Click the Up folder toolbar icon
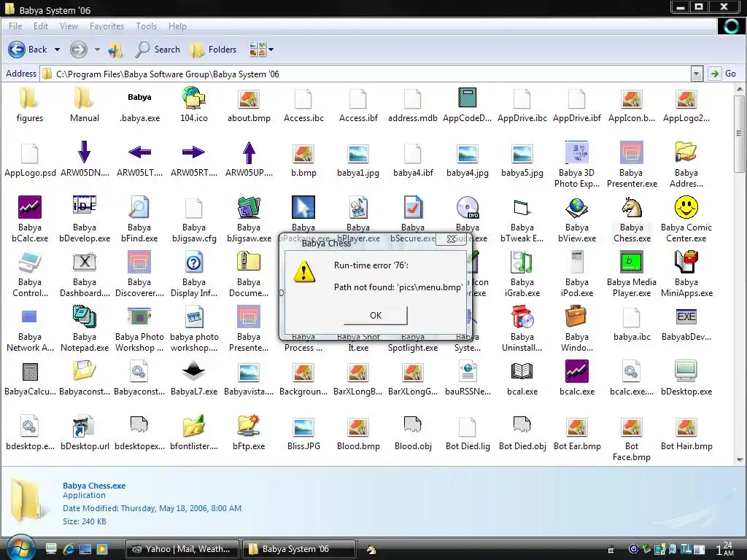This screenshot has width=747, height=560. click(115, 50)
